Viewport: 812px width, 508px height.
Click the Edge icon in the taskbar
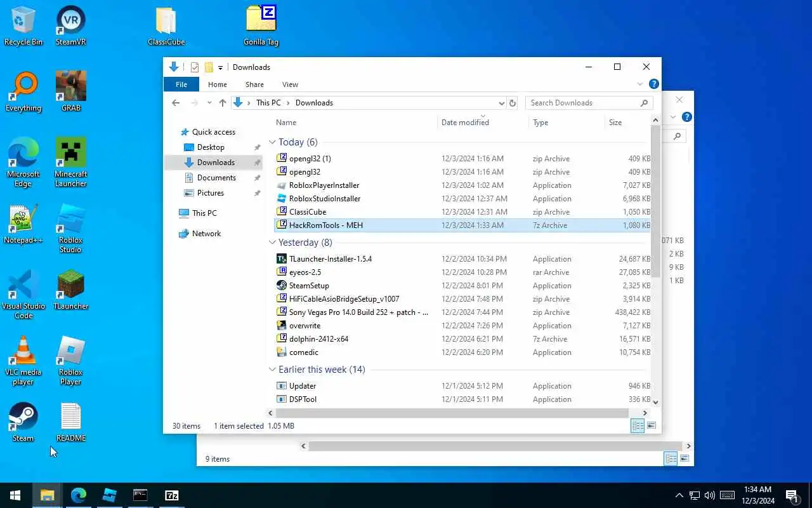[x=79, y=495]
